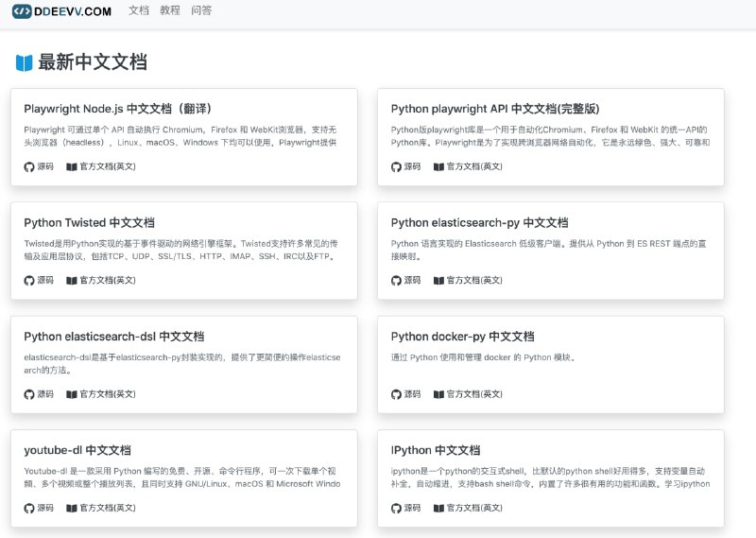This screenshot has height=538, width=756.
Task: Click book icon in elasticsearch-dsl card
Action: tap(72, 394)
